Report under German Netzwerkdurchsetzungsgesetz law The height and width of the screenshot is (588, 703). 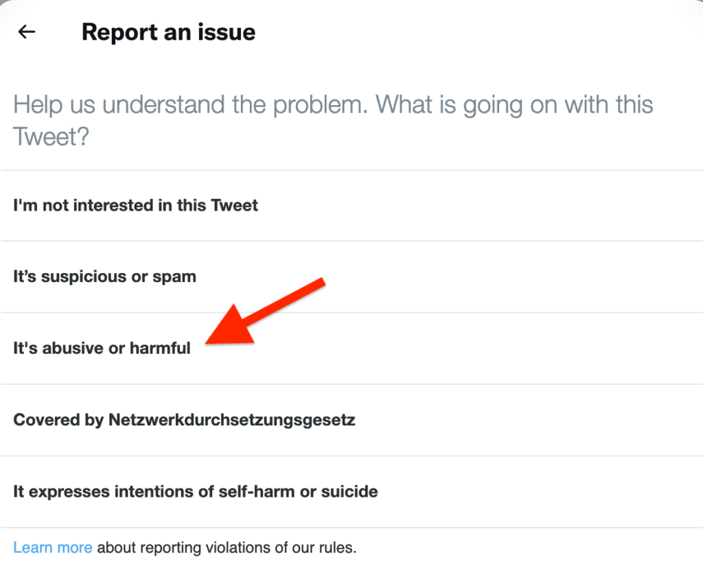tap(184, 419)
